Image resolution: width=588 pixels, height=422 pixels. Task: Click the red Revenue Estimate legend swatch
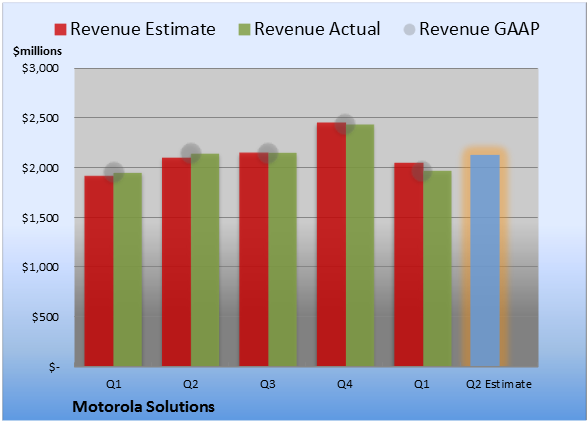click(60, 29)
